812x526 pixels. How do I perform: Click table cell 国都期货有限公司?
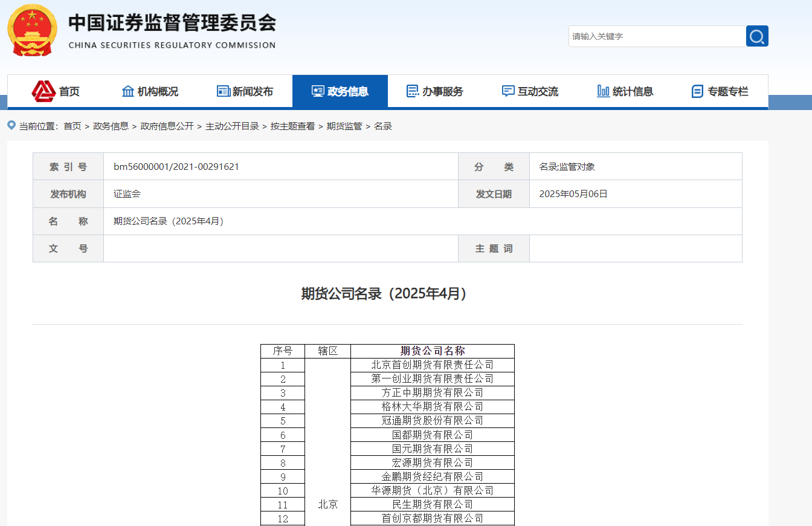(433, 435)
